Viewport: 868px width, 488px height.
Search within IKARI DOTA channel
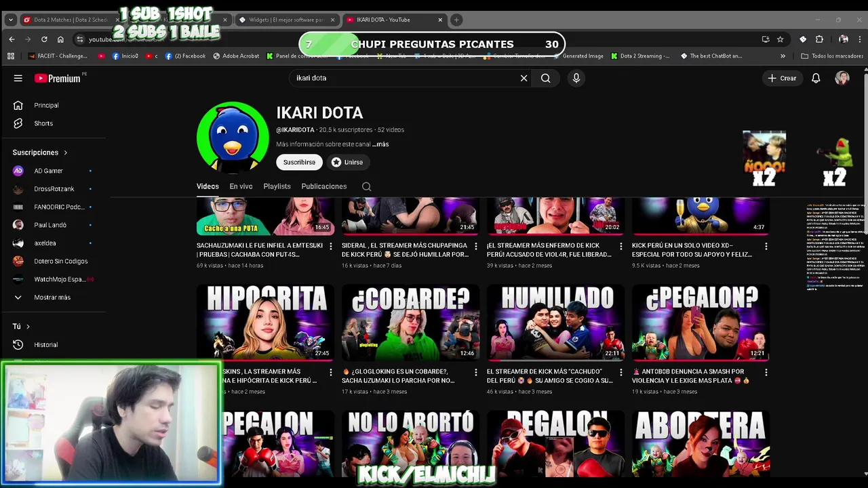(366, 186)
